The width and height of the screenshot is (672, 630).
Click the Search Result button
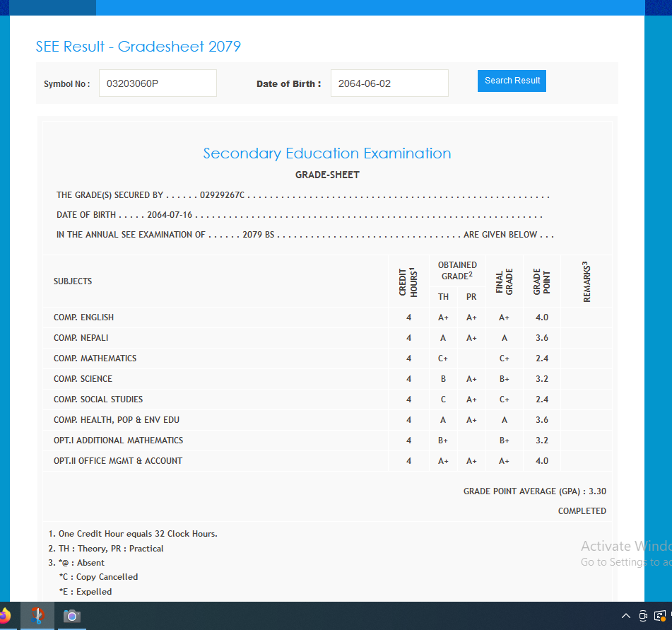(512, 81)
